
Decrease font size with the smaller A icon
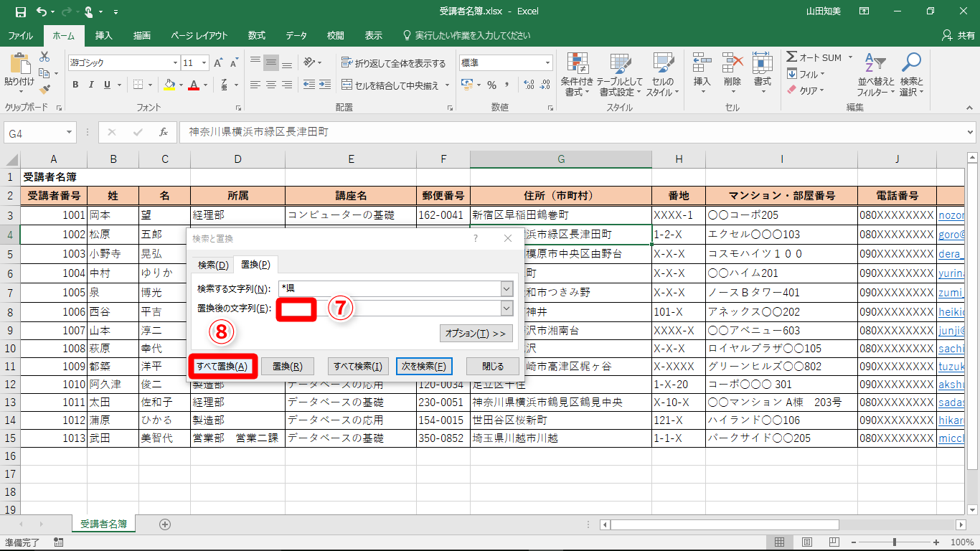click(233, 63)
